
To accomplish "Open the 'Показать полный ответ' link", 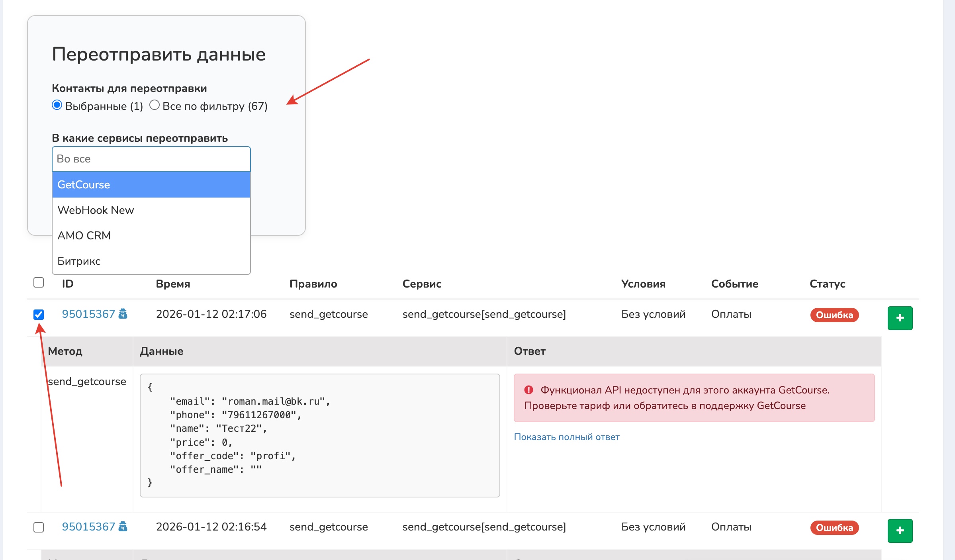I will tap(566, 437).
